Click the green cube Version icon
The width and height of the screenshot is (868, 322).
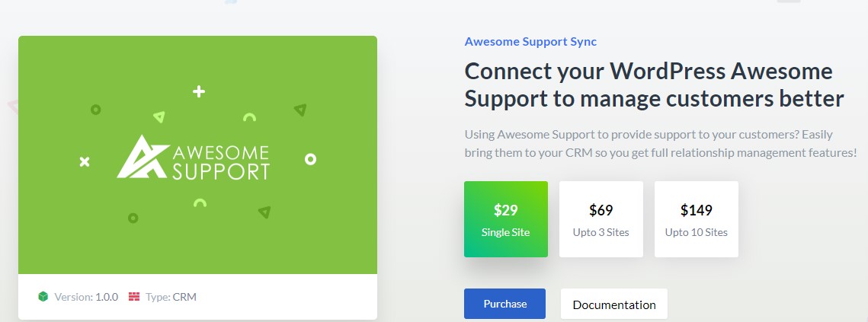pyautogui.click(x=43, y=297)
